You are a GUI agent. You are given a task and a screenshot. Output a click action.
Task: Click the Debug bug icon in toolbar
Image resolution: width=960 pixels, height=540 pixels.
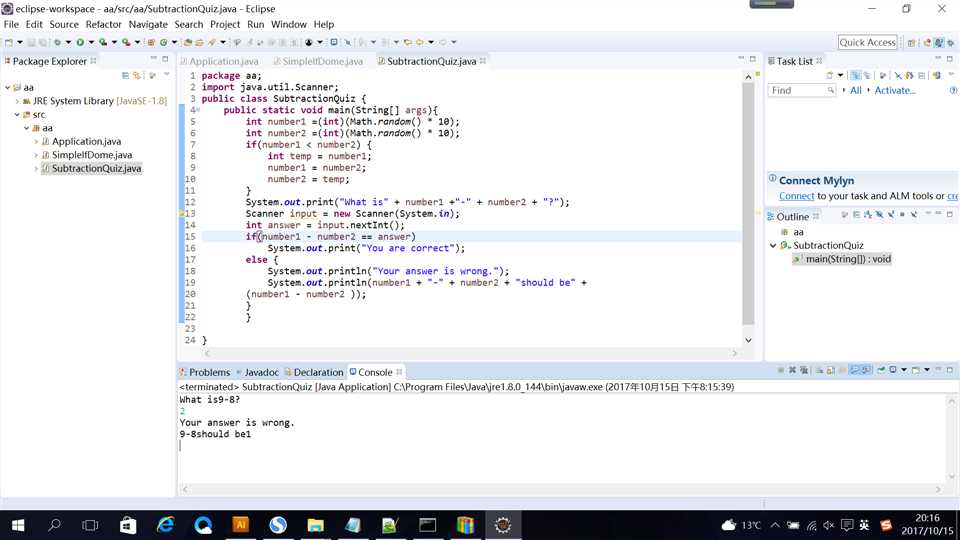click(x=57, y=42)
